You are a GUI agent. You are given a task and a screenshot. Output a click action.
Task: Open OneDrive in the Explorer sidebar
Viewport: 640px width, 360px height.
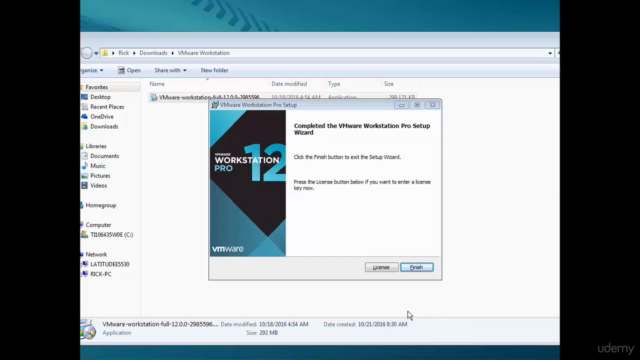[x=102, y=117]
